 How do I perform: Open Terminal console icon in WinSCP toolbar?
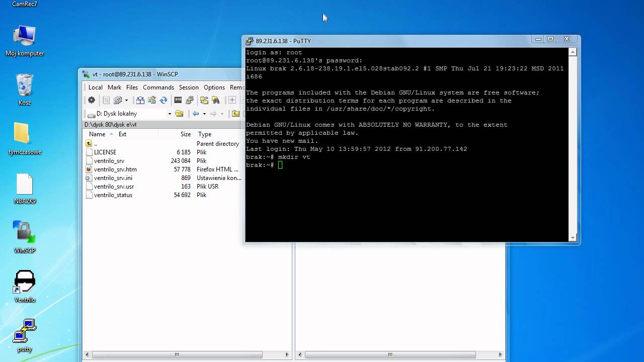click(178, 100)
